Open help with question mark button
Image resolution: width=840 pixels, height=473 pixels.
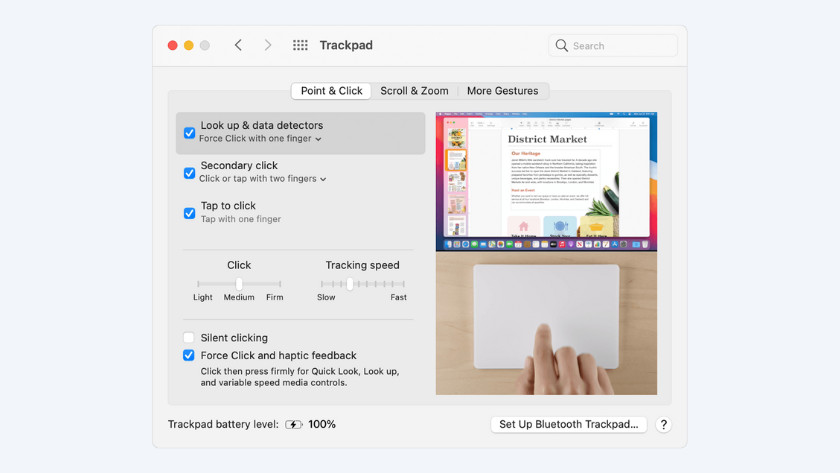(x=663, y=425)
